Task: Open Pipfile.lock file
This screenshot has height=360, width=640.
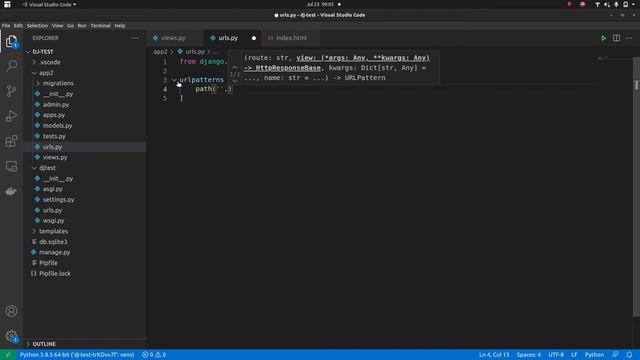Action: click(x=55, y=273)
